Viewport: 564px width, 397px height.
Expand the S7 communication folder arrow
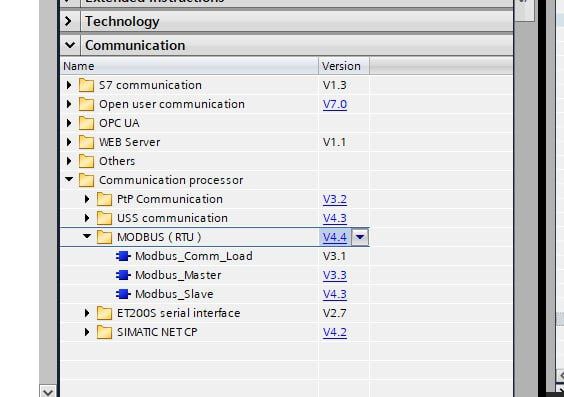[x=69, y=85]
